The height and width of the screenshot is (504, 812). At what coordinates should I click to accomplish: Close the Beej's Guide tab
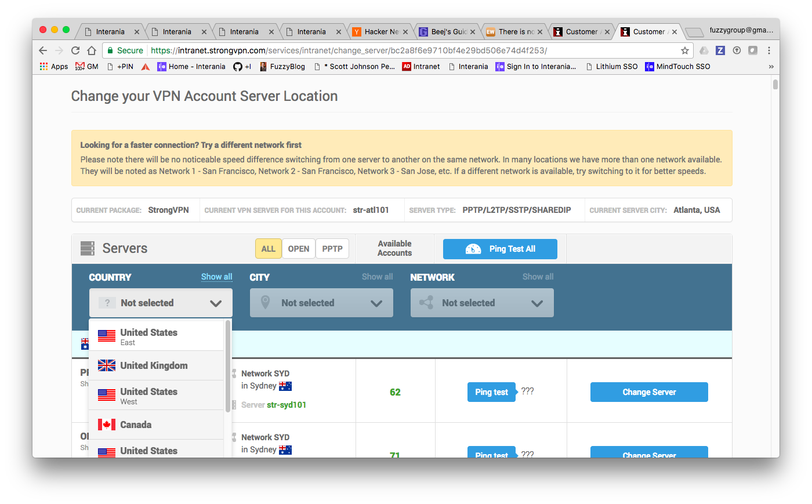(473, 32)
